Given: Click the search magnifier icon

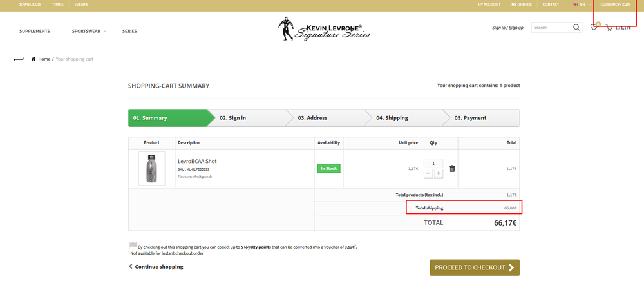Looking at the screenshot, I should pyautogui.click(x=576, y=28).
